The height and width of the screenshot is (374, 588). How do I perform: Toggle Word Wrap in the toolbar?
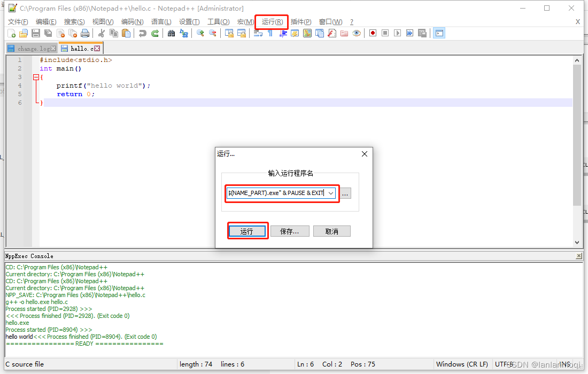(259, 33)
